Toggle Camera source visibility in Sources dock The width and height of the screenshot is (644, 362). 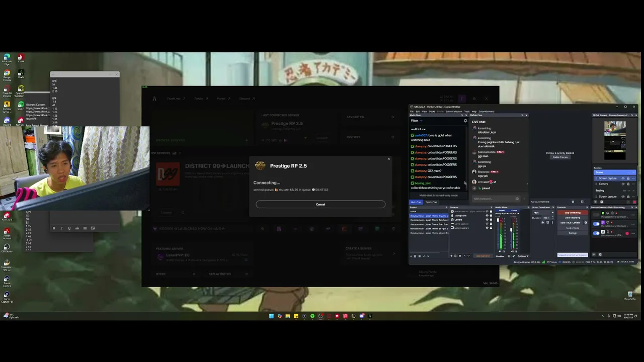(x=487, y=220)
